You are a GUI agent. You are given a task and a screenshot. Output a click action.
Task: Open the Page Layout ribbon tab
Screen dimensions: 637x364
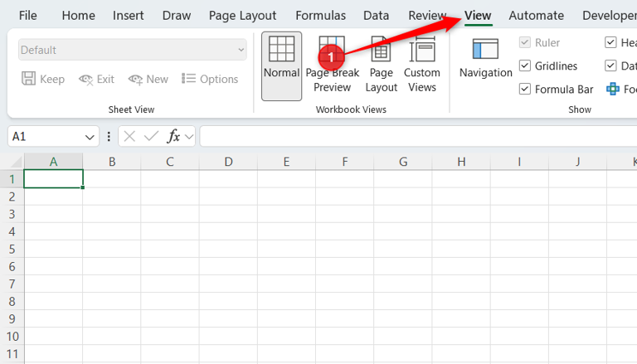tap(242, 16)
